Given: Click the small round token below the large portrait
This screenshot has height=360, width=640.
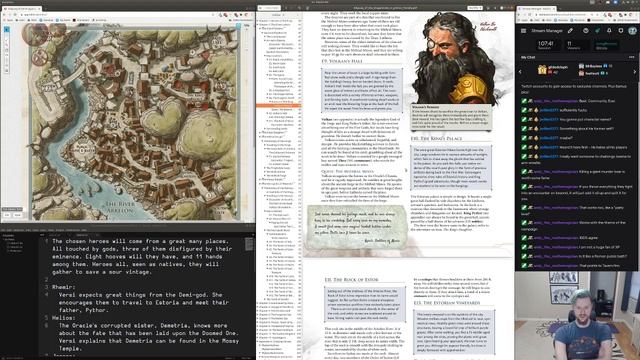Looking at the screenshot, I should pos(40,58).
